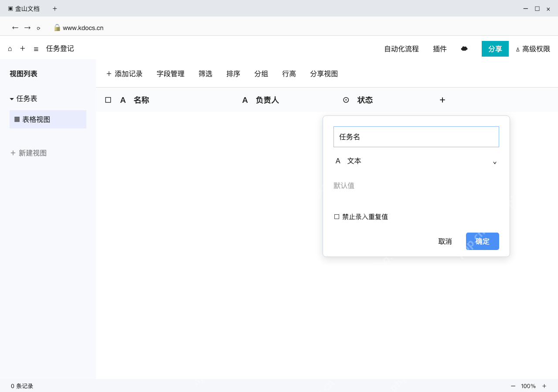Open the 行高 row height option
The height and width of the screenshot is (392, 558).
pyautogui.click(x=289, y=74)
